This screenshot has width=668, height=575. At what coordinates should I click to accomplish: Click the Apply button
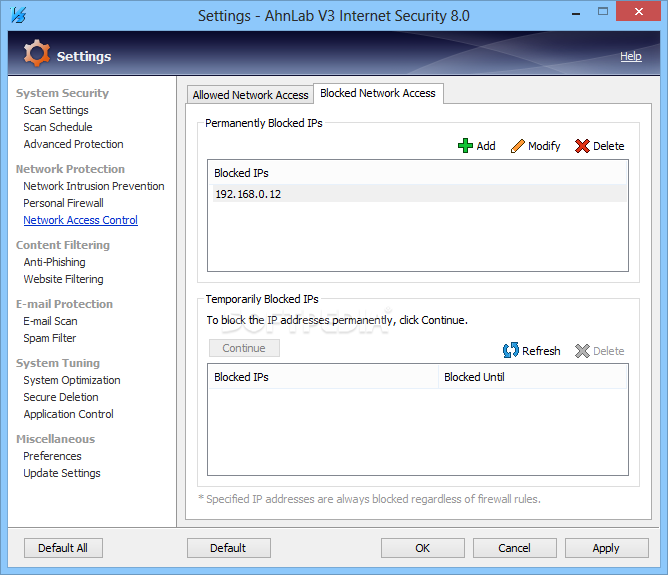point(607,548)
